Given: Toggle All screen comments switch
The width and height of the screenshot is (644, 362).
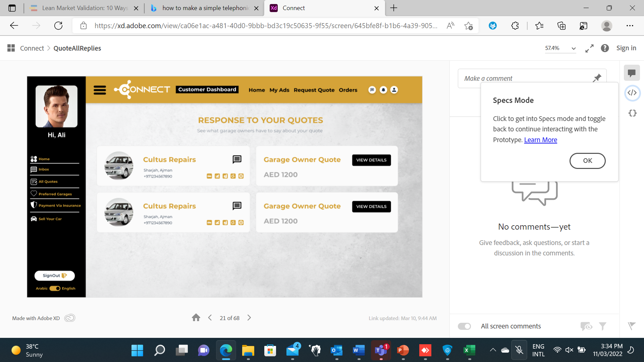Looking at the screenshot, I should point(465,326).
